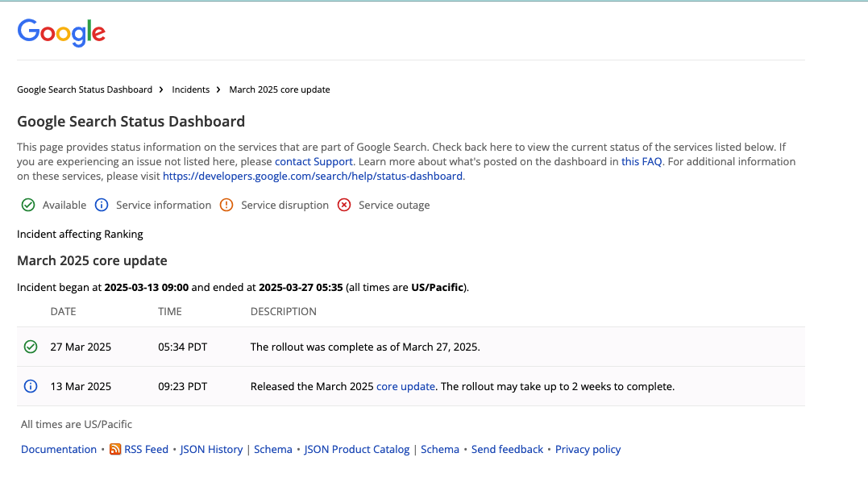Open the Privacy policy link
Screen dimensions: 868x478
(x=588, y=449)
